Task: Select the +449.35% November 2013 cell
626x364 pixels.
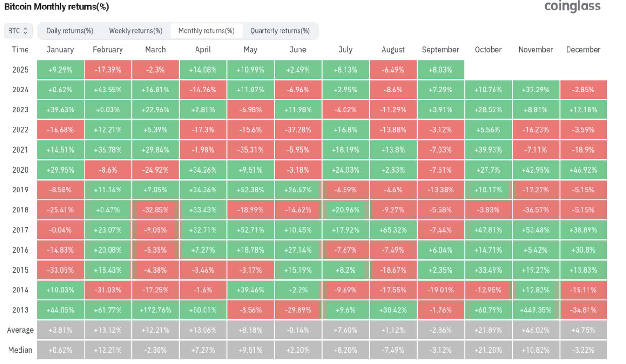Action: [535, 310]
